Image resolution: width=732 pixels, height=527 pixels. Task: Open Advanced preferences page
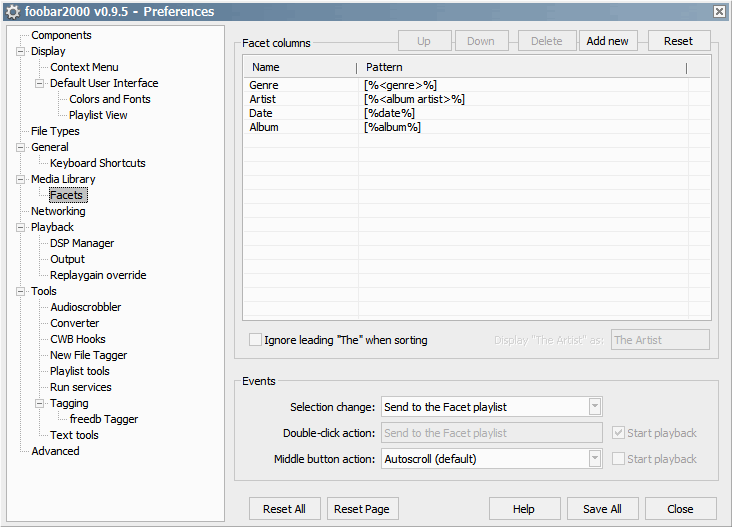[55, 451]
